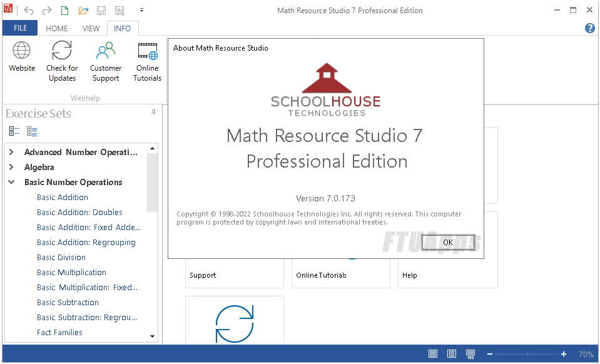Select the INFO ribbon tab
Viewport: 600px width, 364px height.
click(x=122, y=28)
